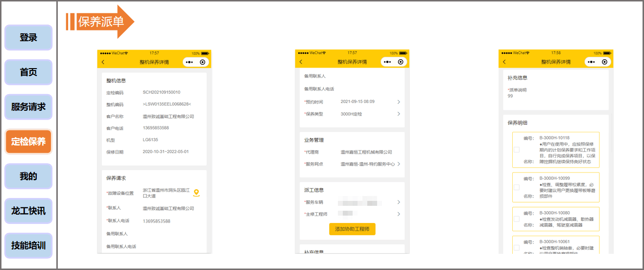This screenshot has width=644, height=270.
Task: Click the 添加协助工程师 button
Action: tap(352, 229)
